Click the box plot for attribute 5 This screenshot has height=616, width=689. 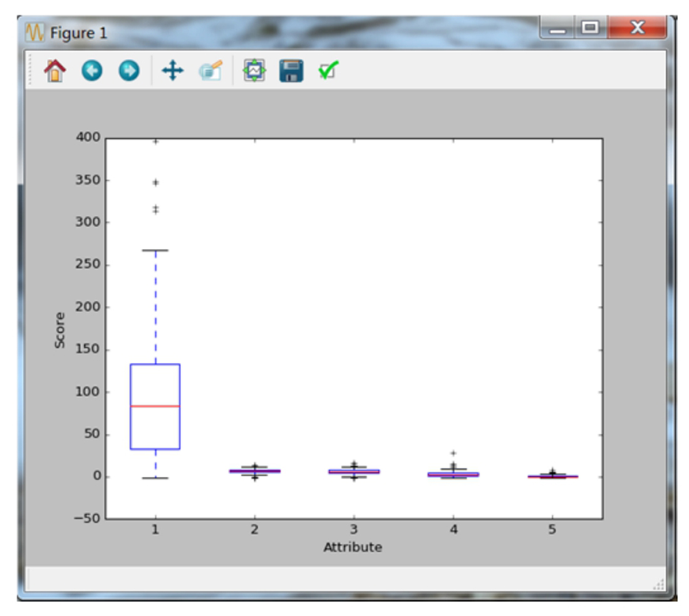[x=553, y=476]
